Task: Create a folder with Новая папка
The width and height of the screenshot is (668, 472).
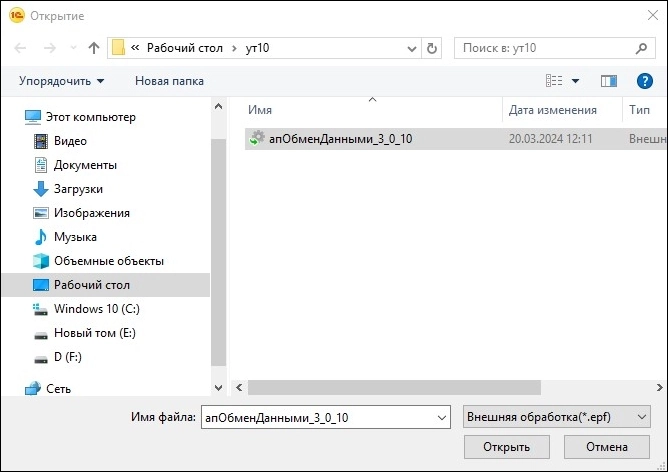Action: pyautogui.click(x=169, y=81)
